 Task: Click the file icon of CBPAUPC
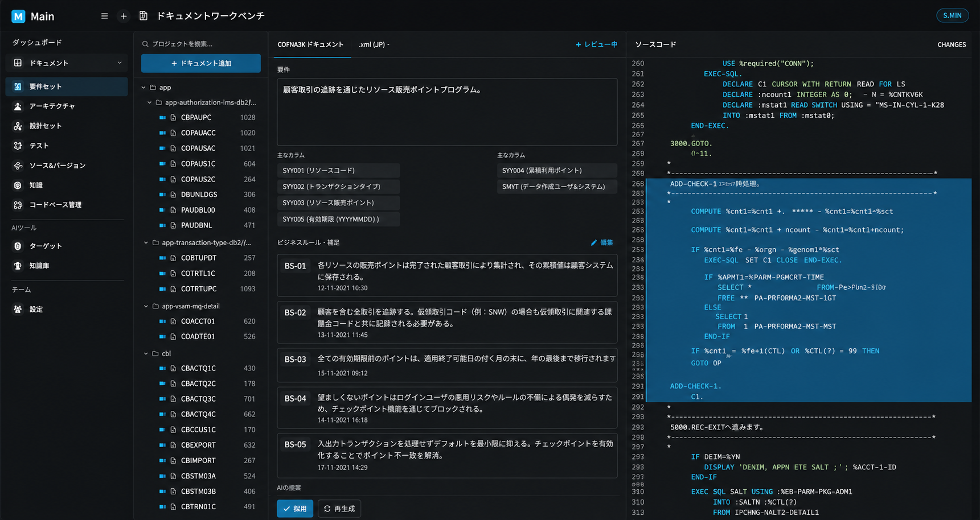click(173, 118)
